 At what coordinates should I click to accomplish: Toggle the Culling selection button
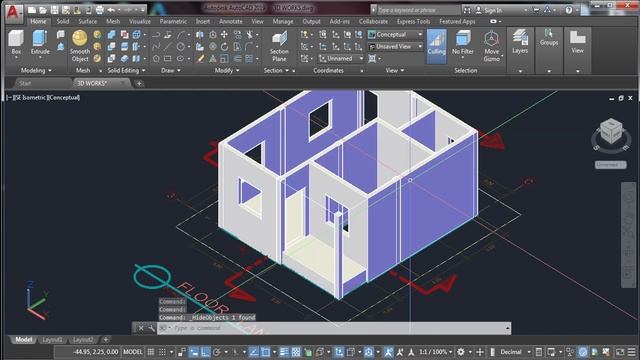436,46
